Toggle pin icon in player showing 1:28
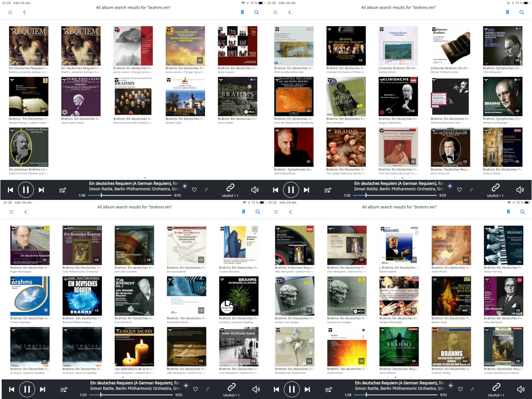Viewport: 532px width, 399px height. (x=472, y=389)
